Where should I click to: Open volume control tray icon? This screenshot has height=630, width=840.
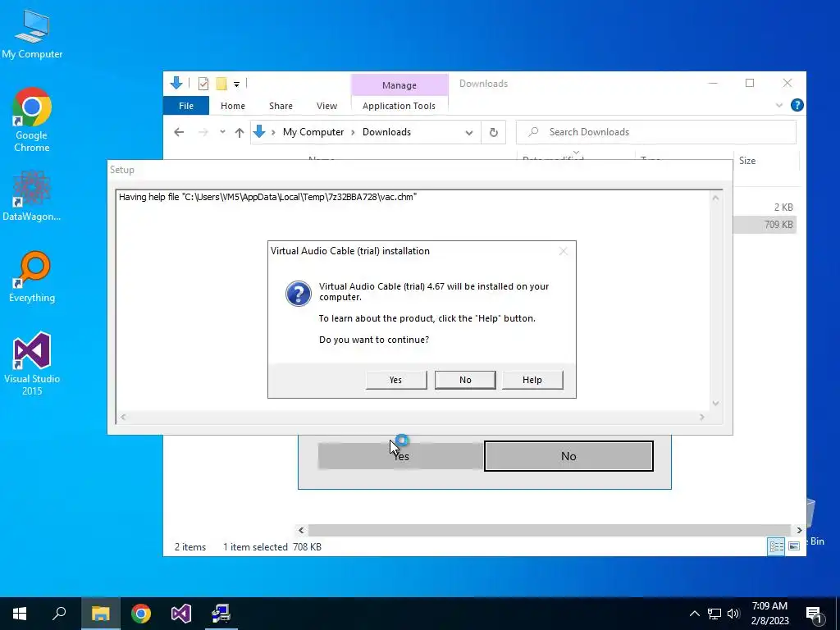[x=733, y=614]
